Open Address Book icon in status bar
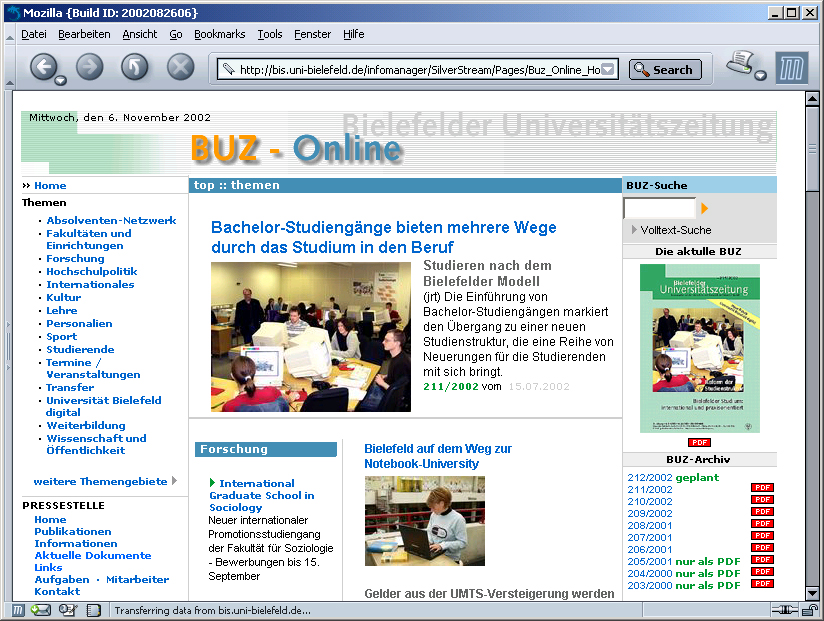 93,610
